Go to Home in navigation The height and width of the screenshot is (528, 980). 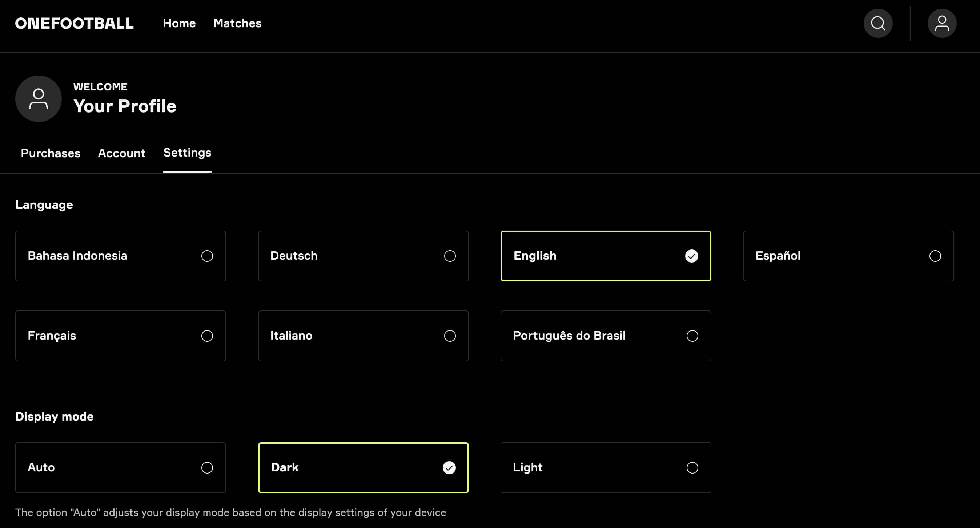(x=179, y=23)
